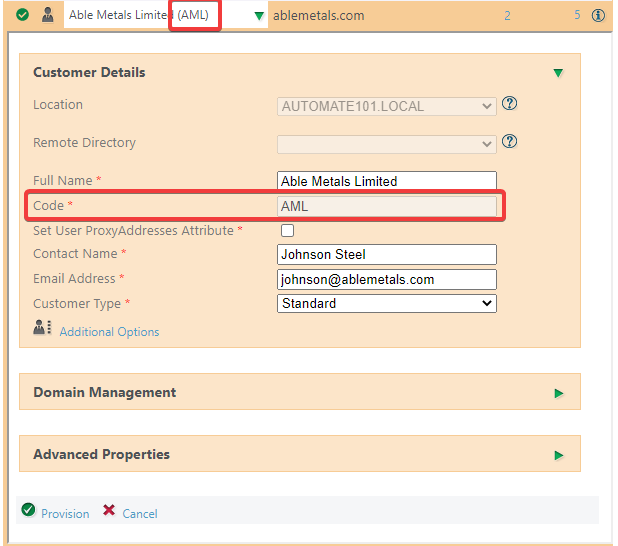Image resolution: width=618 pixels, height=546 pixels.
Task: Collapse the Customer Details section
Action: click(x=558, y=73)
